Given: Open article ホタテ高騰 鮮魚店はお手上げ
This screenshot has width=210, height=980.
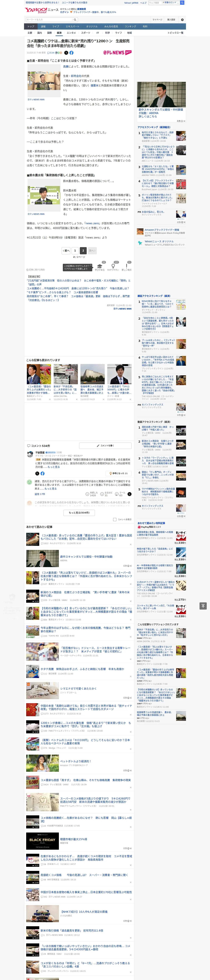Looking at the screenshot, I should point(82,669).
